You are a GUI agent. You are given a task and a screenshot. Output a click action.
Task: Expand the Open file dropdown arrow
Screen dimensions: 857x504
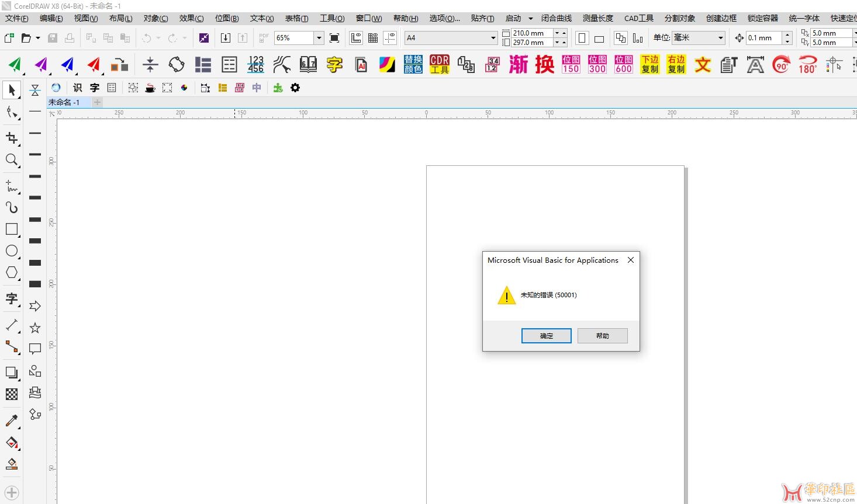click(39, 38)
